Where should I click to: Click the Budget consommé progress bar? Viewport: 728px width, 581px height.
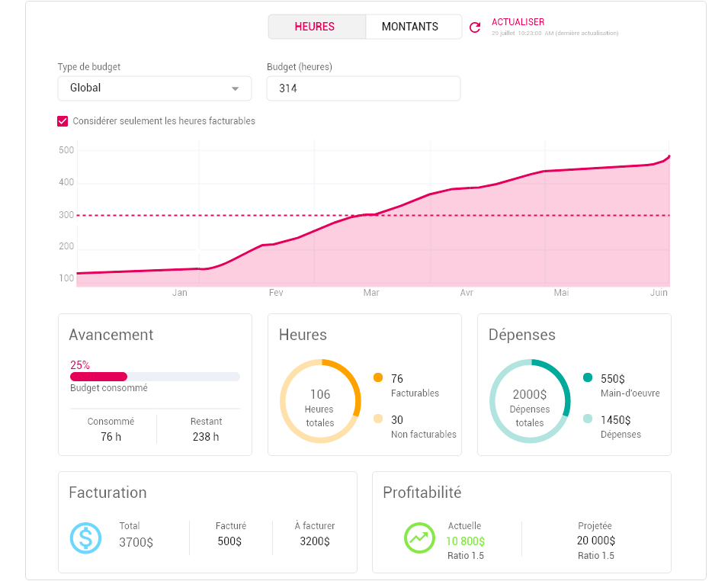[155, 377]
